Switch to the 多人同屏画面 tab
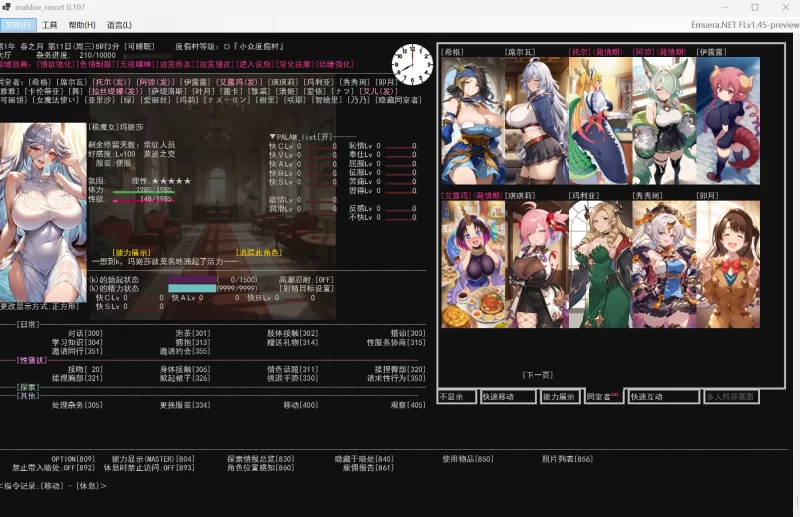This screenshot has height=517, width=800. [x=731, y=397]
